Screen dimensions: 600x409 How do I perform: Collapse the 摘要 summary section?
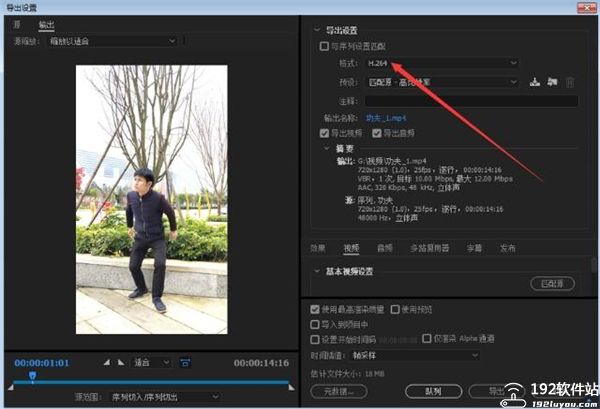click(326, 148)
